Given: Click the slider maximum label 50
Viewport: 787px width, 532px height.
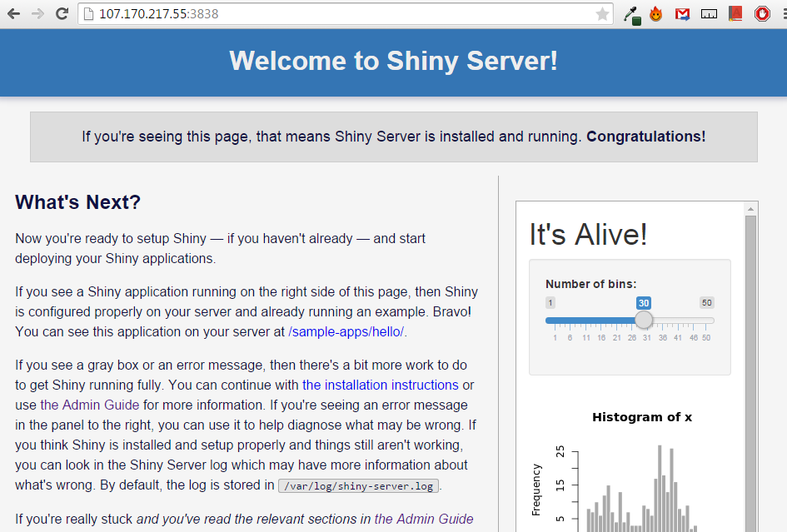Looking at the screenshot, I should pos(707,303).
